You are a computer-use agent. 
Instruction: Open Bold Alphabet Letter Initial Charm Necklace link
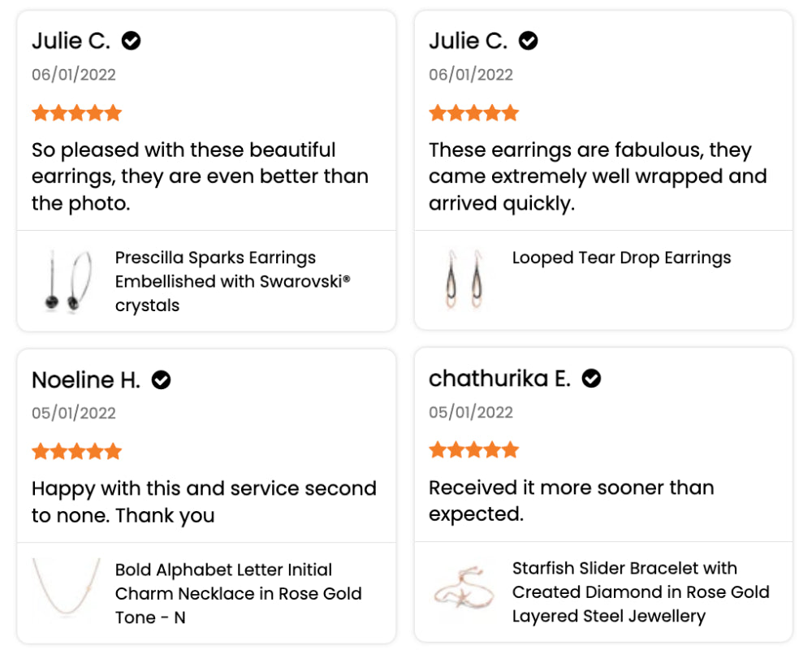pyautogui.click(x=238, y=593)
